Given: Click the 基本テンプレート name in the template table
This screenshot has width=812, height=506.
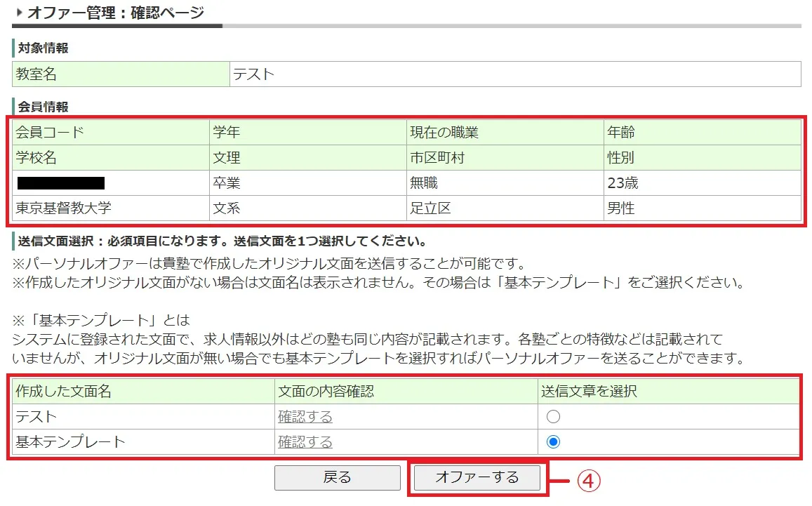Looking at the screenshot, I should [70, 442].
